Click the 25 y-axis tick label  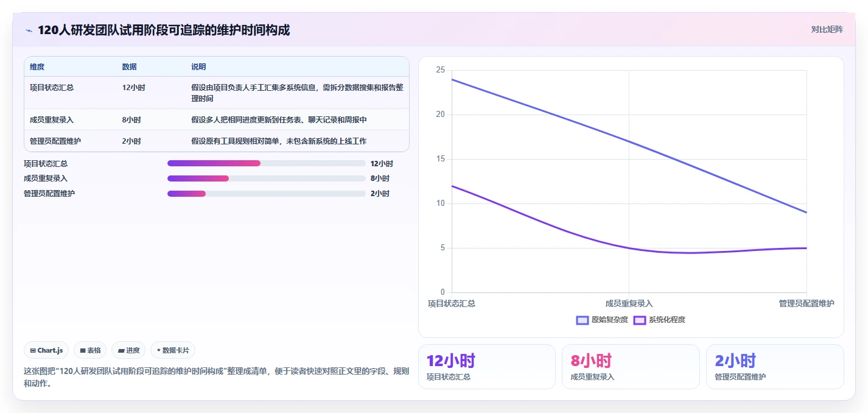(441, 70)
